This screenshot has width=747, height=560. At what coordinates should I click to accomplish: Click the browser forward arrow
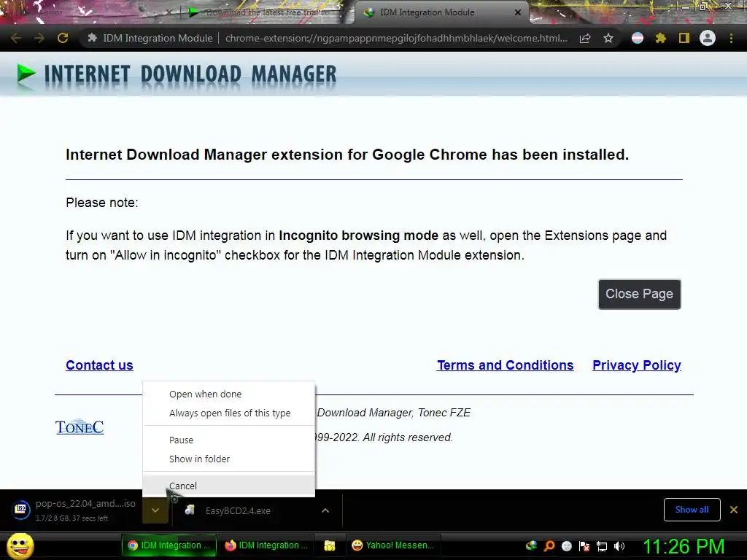coord(39,38)
